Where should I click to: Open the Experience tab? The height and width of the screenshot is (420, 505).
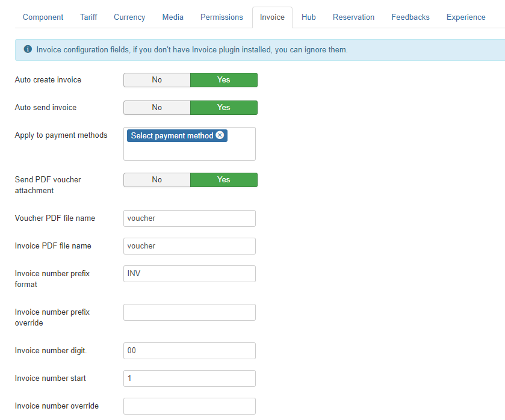(465, 17)
